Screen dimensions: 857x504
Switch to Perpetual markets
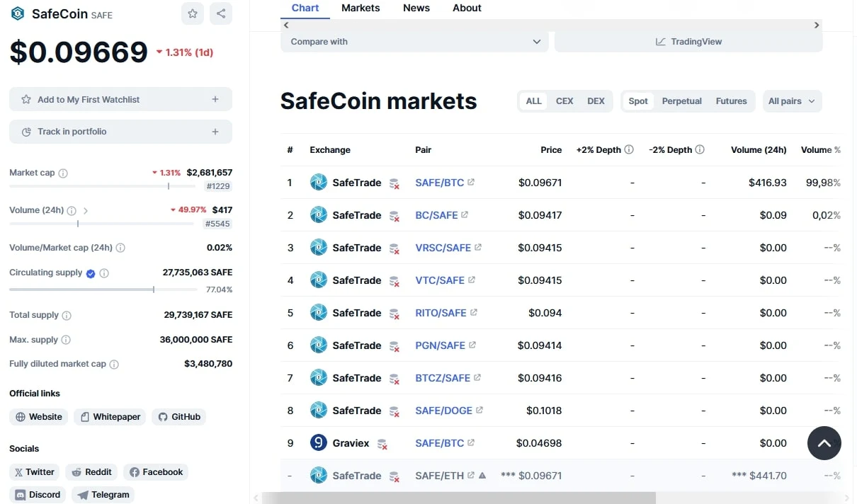click(x=682, y=101)
